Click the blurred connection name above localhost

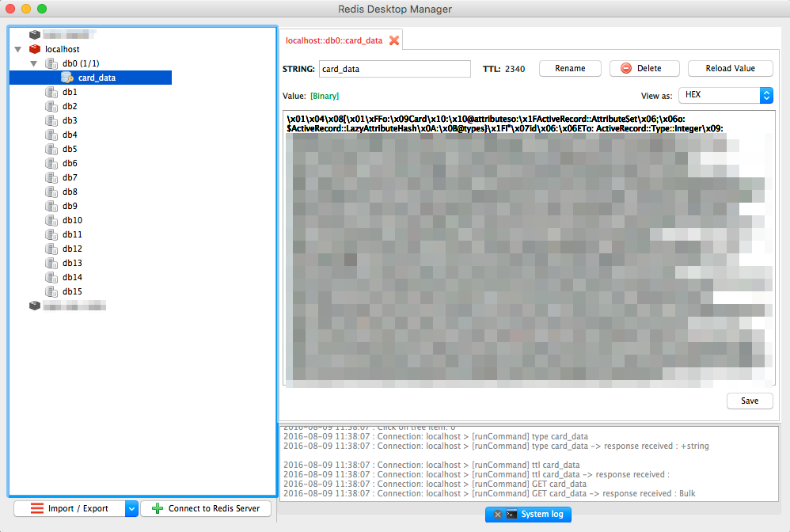click(69, 34)
